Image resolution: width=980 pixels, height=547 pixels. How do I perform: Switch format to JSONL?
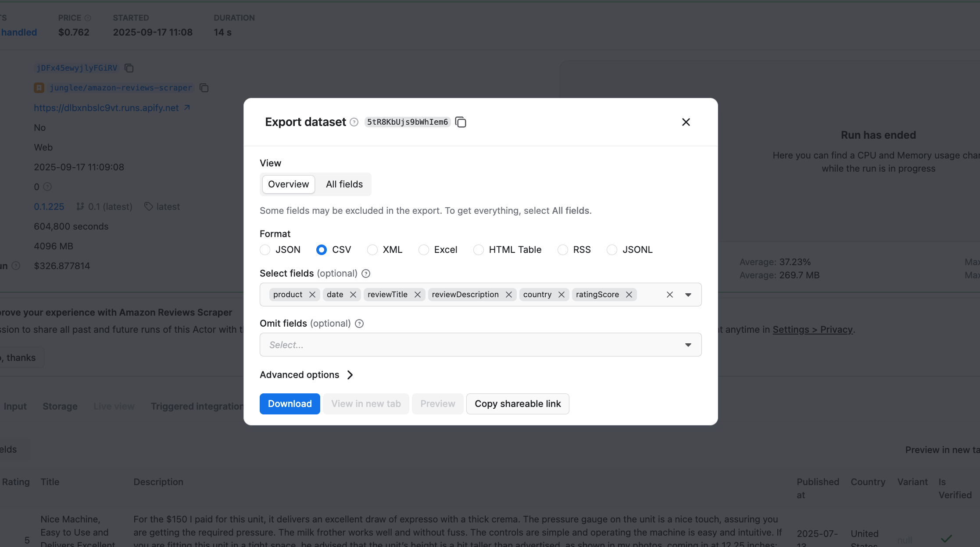coord(612,249)
